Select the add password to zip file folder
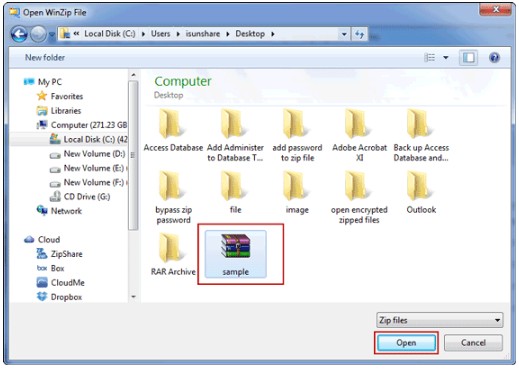519x369 pixels. (x=297, y=135)
